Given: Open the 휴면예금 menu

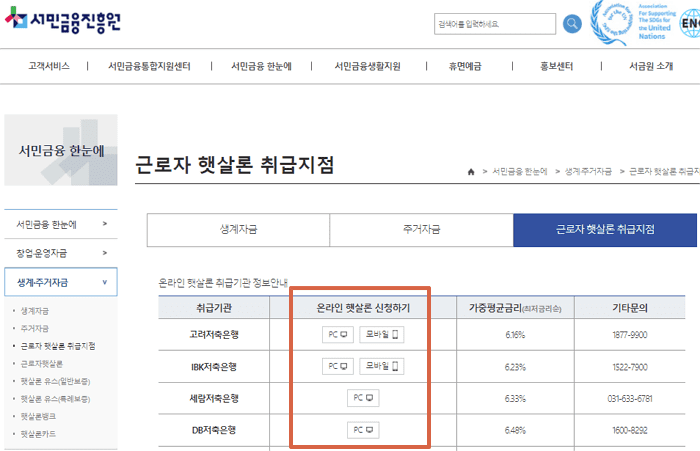Looking at the screenshot, I should point(465,66).
